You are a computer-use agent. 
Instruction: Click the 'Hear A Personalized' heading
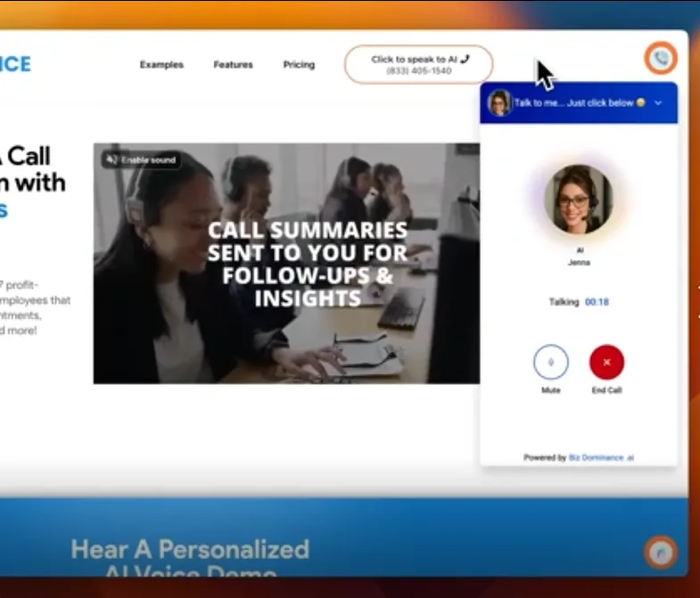pyautogui.click(x=190, y=549)
